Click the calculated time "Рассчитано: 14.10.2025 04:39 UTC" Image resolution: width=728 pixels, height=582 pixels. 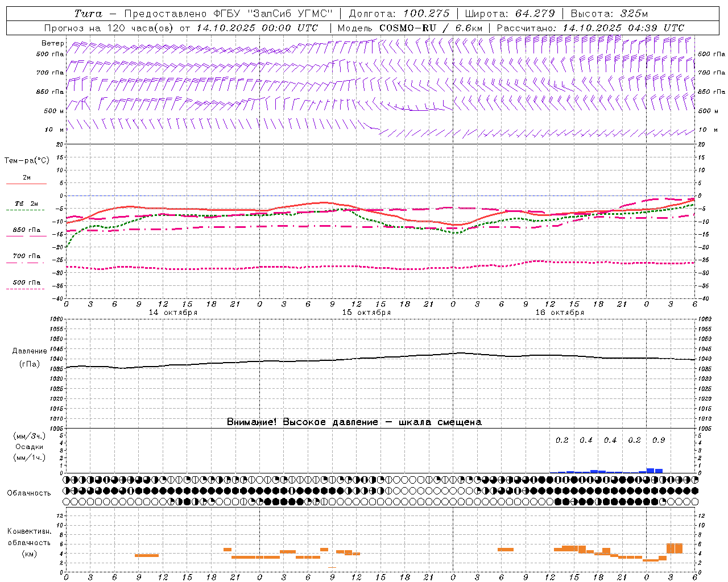[590, 28]
